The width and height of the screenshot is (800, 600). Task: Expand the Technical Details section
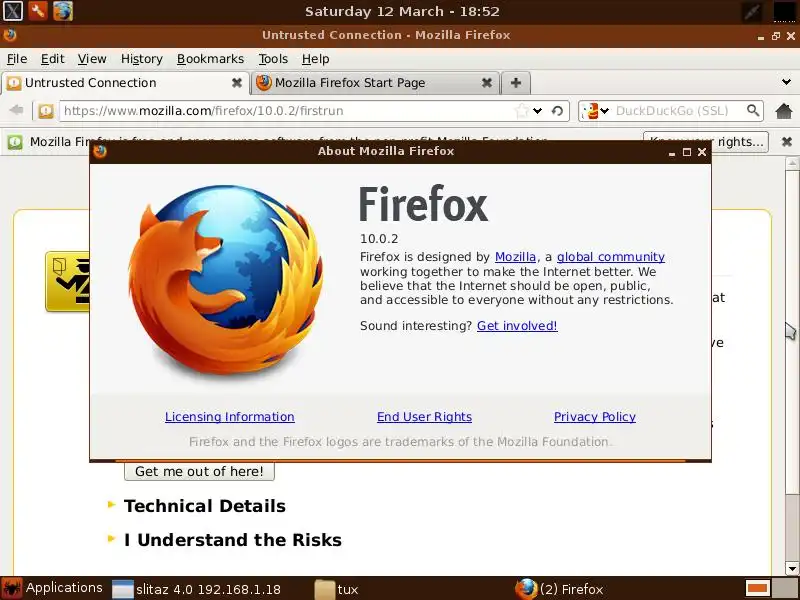coord(205,506)
